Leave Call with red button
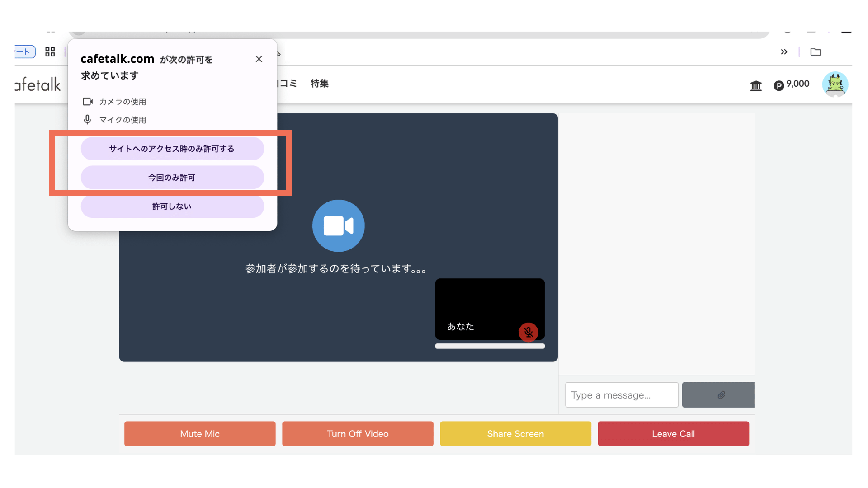This screenshot has width=868, height=488. 673,434
